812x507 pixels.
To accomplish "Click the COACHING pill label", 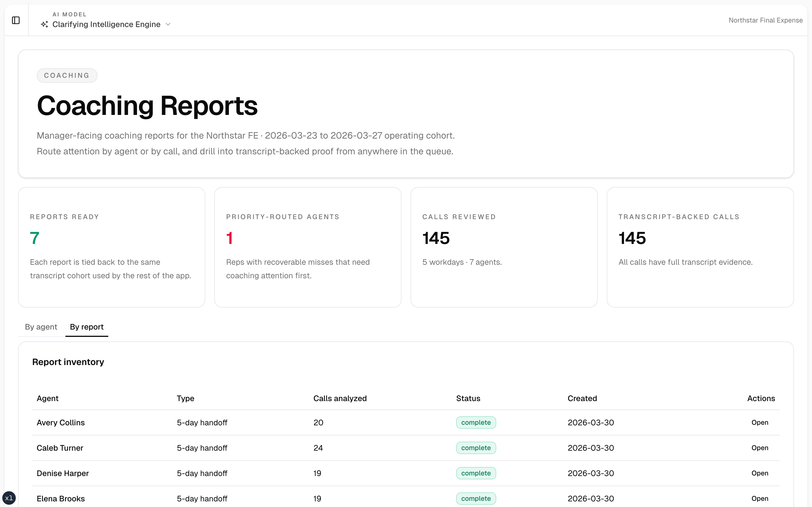I will (x=67, y=75).
